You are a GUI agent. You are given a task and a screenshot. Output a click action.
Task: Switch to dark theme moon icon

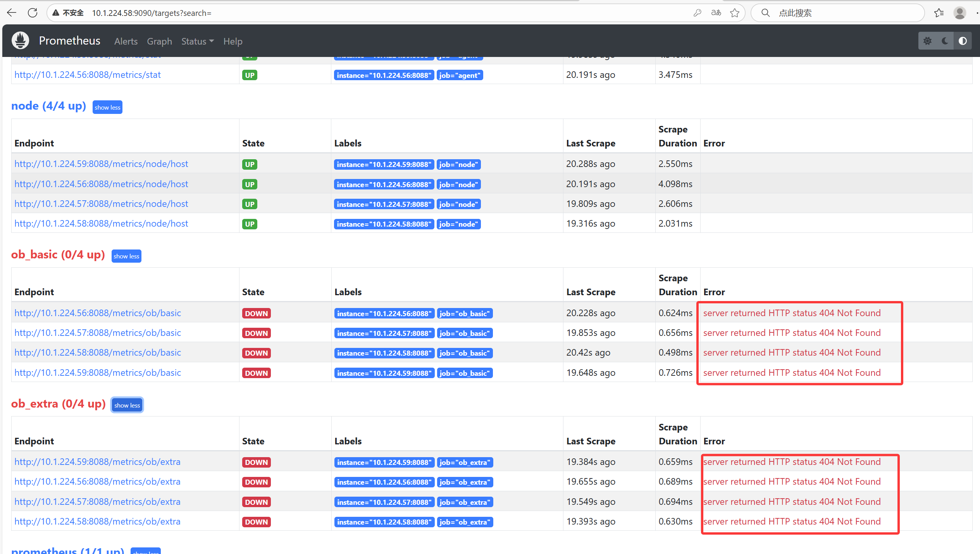coord(945,41)
